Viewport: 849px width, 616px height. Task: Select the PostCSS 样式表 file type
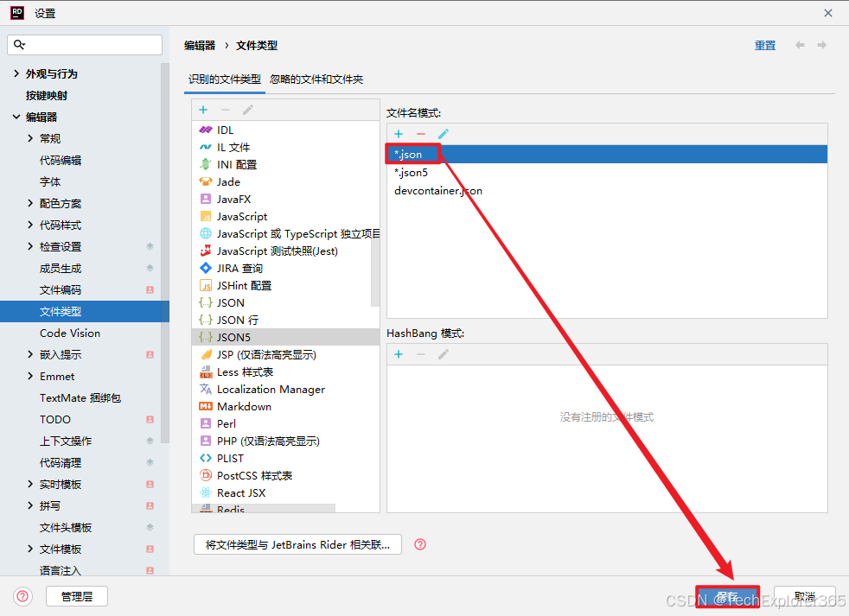[284, 475]
